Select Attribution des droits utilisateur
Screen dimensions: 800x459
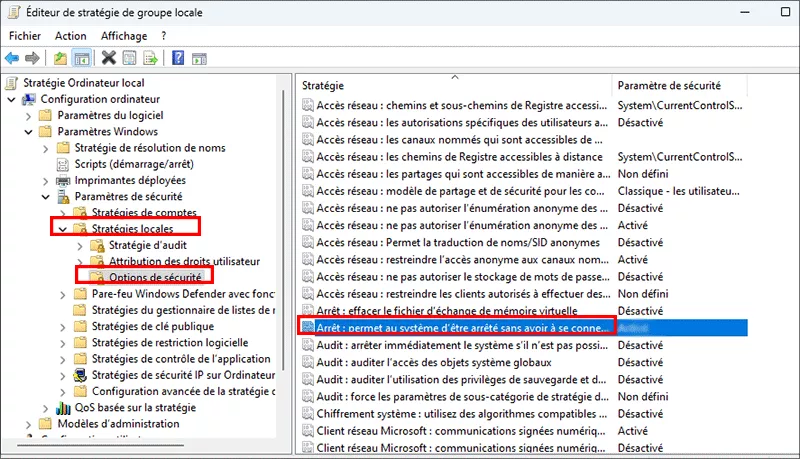pyautogui.click(x=184, y=261)
